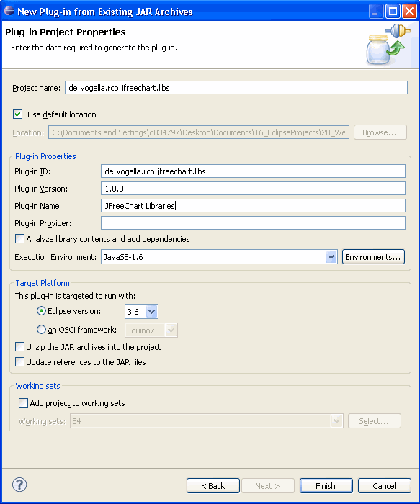420x504 pixels.
Task: Select the an OSGi framework radio button
Action: pos(41,330)
